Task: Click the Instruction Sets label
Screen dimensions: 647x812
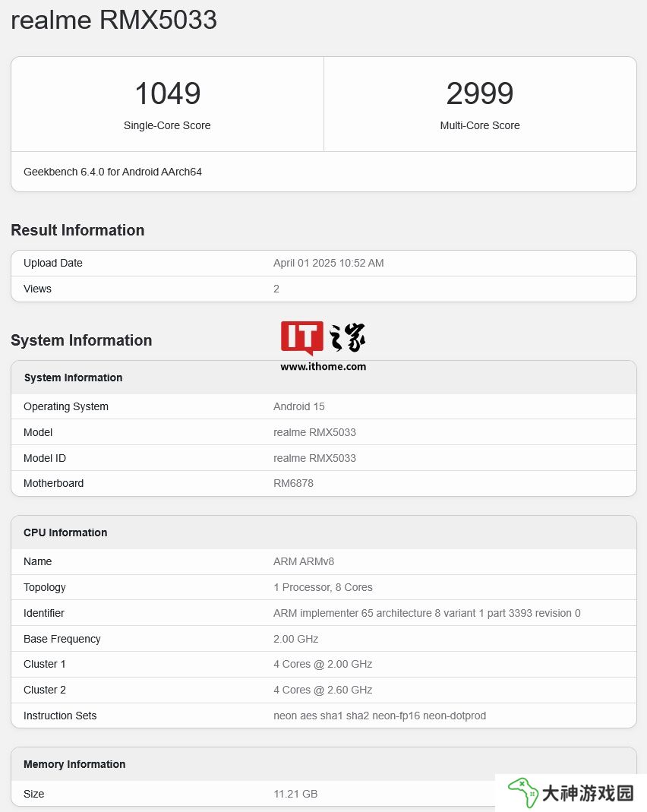Action: 60,716
